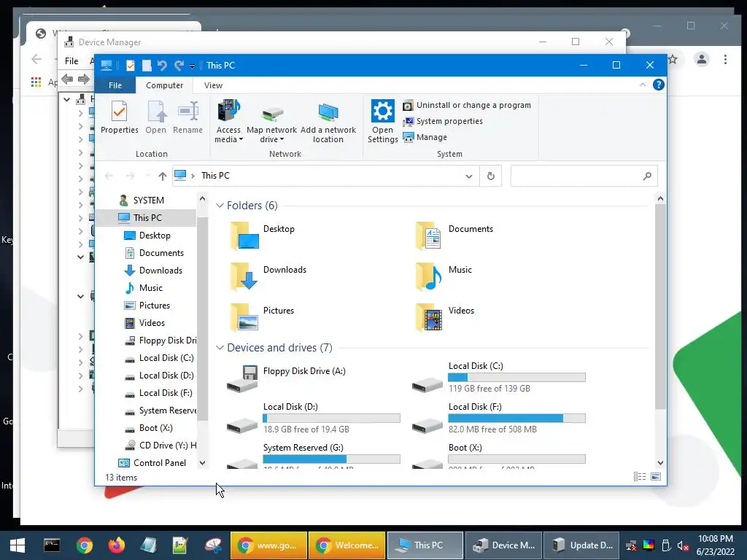Collapse the ribbon with chevron

[x=642, y=85]
